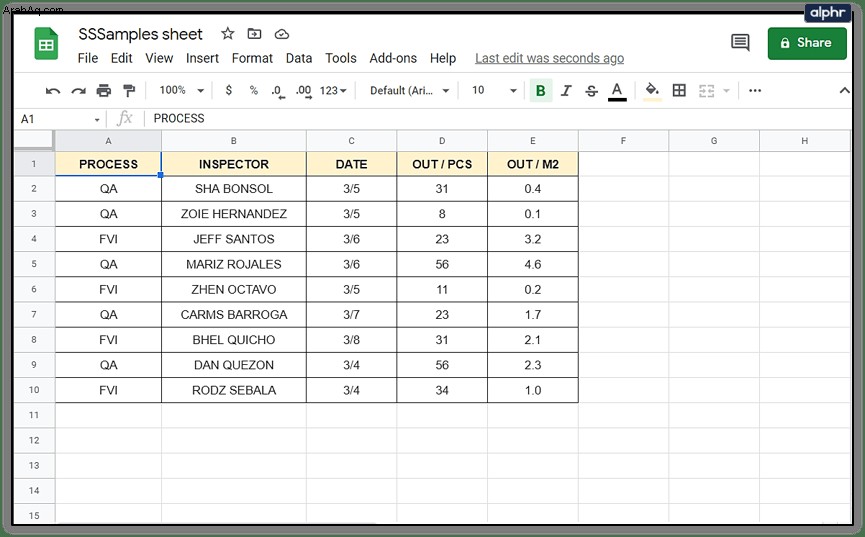865x537 pixels.
Task: Select the OUT / PCS header cell
Action: click(x=442, y=164)
